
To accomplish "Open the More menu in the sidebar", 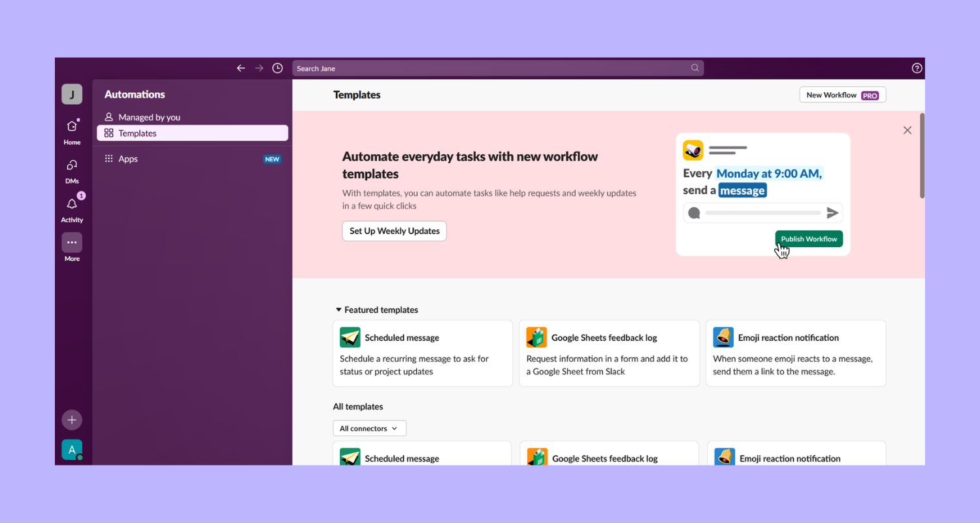I will 72,248.
